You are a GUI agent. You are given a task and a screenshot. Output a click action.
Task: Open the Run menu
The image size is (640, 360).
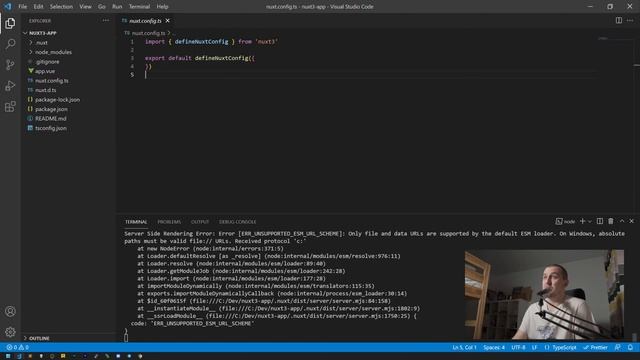pos(117,7)
